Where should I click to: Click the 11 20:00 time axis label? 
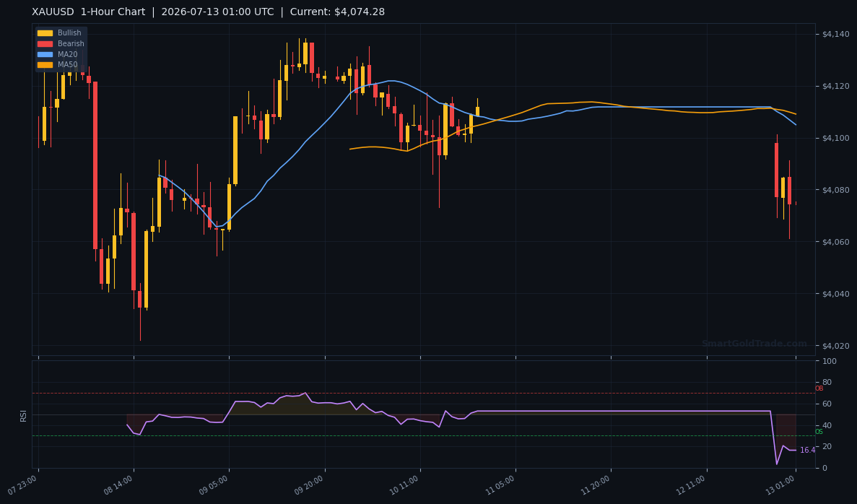pyautogui.click(x=596, y=485)
